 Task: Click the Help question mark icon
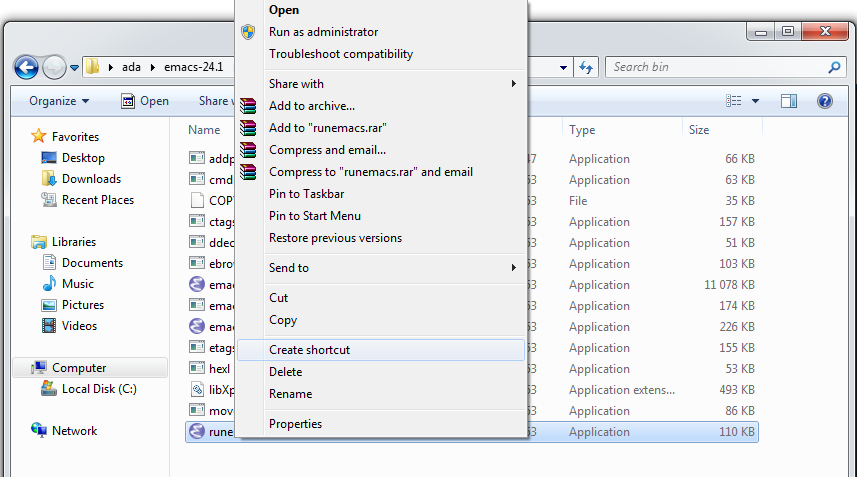pos(825,101)
